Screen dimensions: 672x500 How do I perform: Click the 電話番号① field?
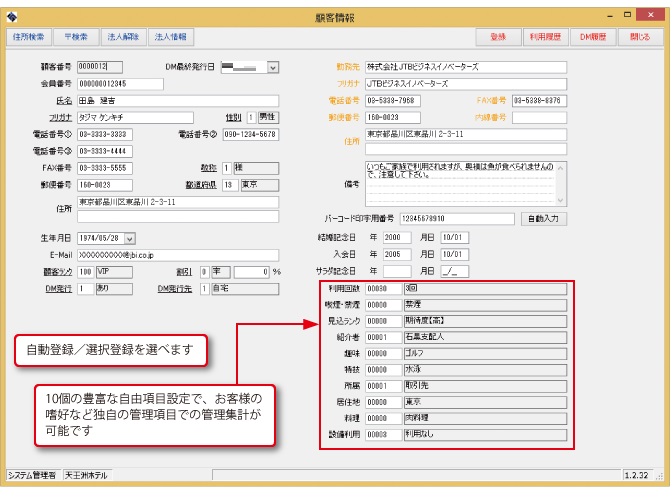[x=105, y=135]
